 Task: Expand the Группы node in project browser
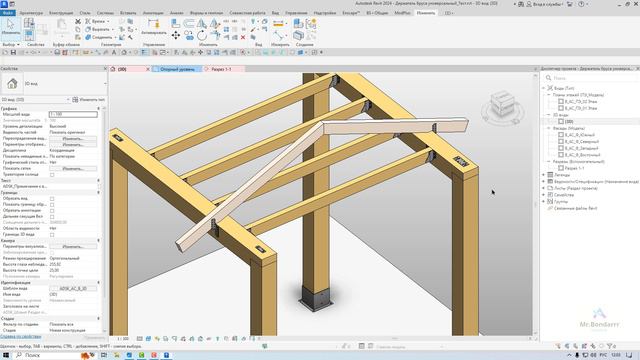544,202
